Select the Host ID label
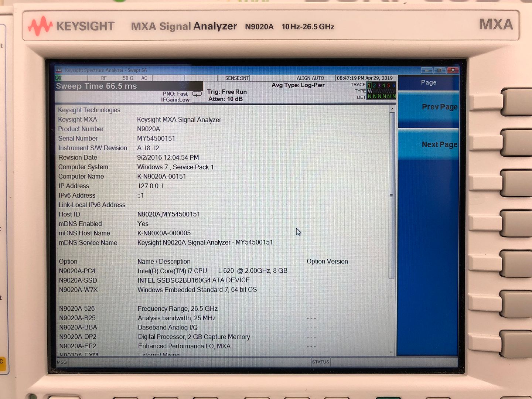 [69, 214]
